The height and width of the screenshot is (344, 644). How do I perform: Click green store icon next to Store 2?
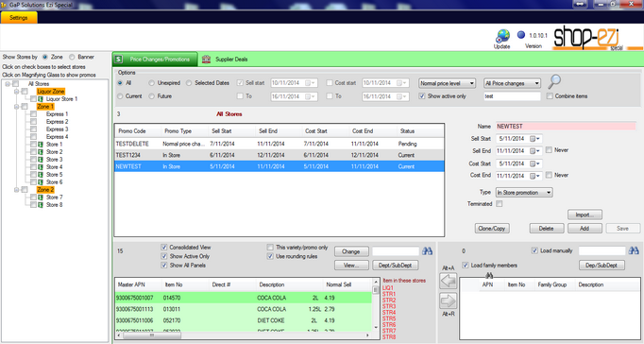[41, 152]
